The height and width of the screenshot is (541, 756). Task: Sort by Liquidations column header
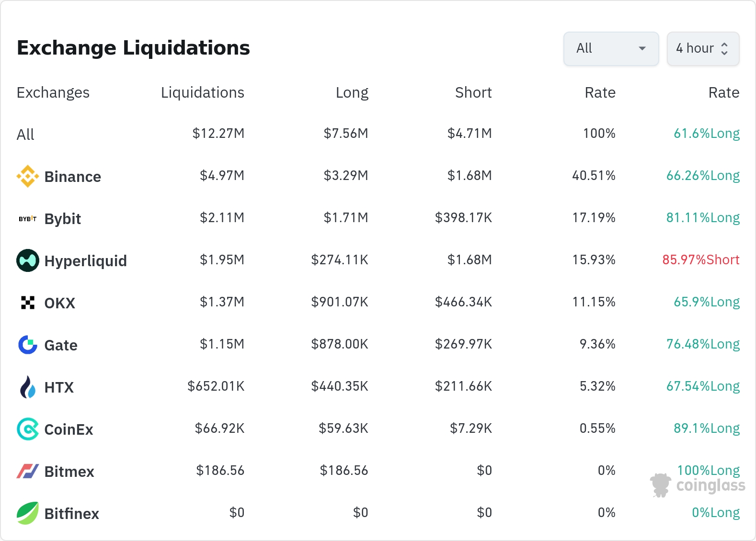pyautogui.click(x=202, y=92)
